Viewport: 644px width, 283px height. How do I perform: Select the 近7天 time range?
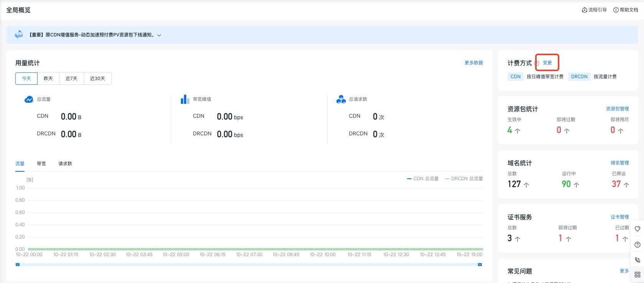coord(71,79)
